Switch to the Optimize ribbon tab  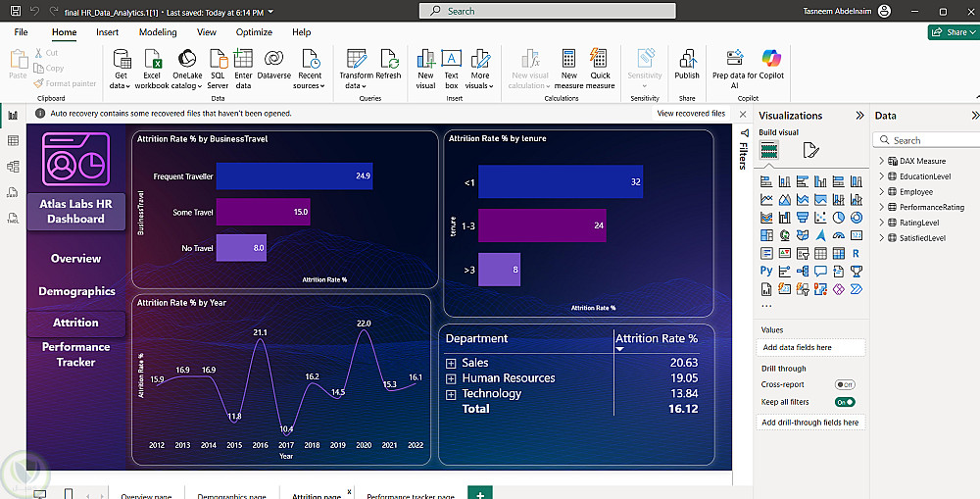click(x=254, y=32)
